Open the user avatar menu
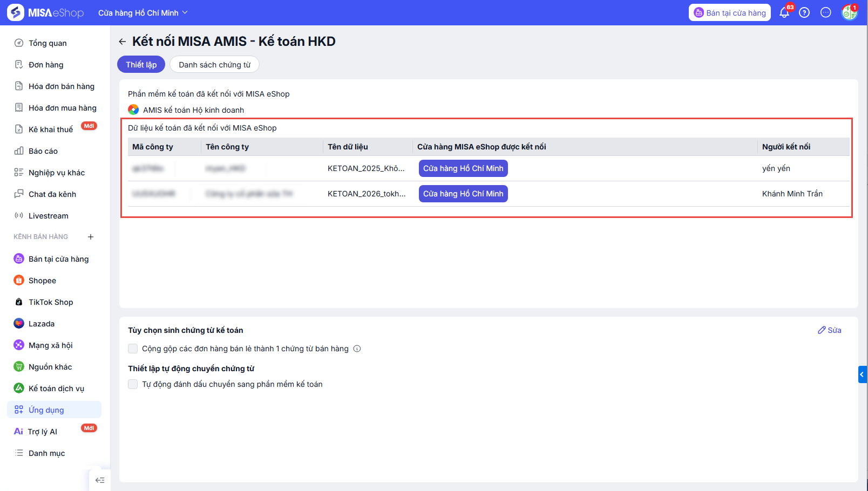 point(849,12)
